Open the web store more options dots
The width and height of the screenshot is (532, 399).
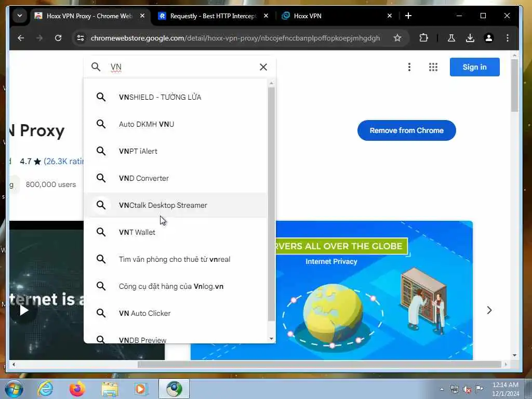pos(409,67)
